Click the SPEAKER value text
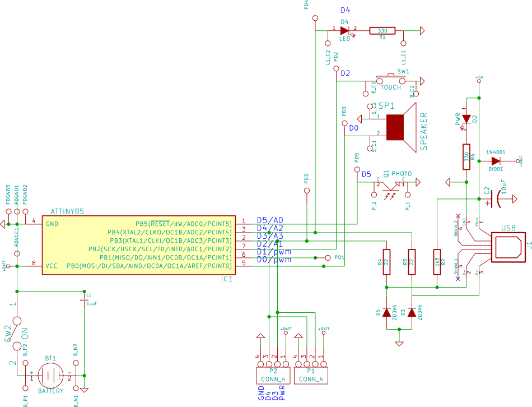The image size is (532, 407). click(424, 132)
